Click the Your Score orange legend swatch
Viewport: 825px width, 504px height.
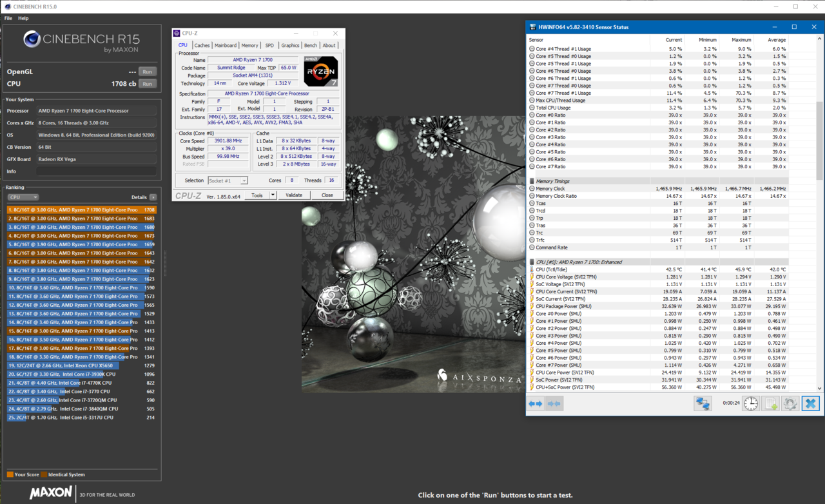point(10,474)
